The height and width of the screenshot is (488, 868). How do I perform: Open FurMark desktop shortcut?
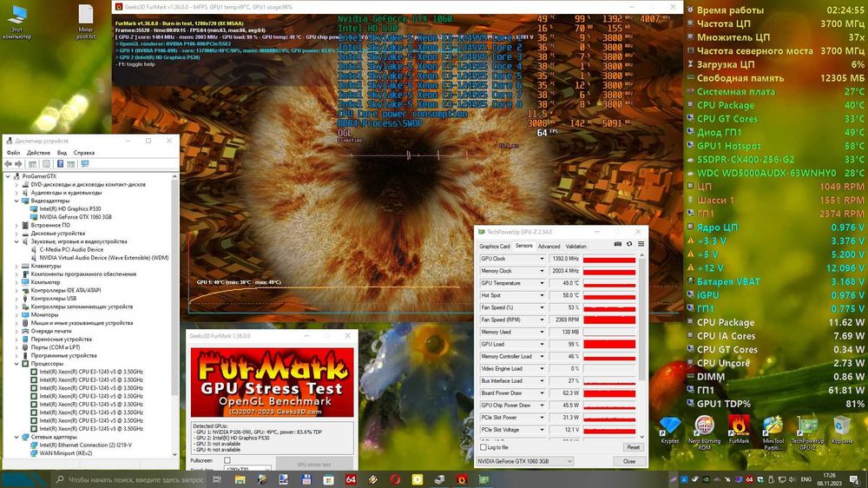pyautogui.click(x=739, y=431)
